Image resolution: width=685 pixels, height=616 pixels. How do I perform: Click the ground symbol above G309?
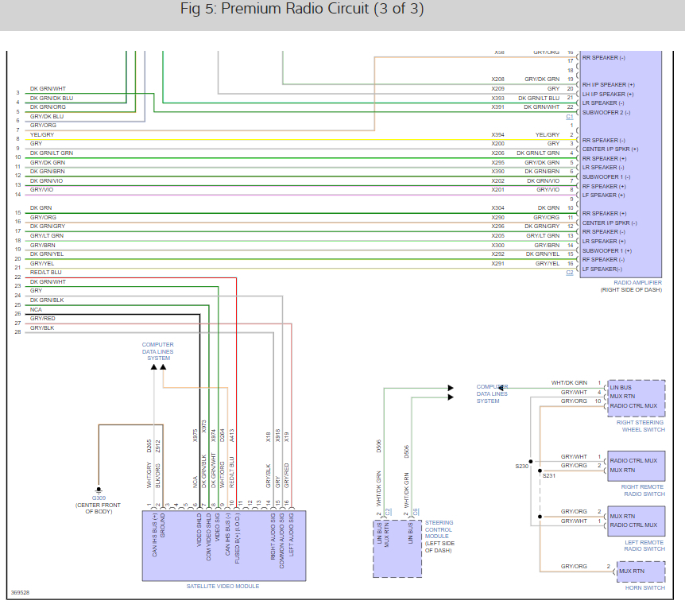point(99,490)
